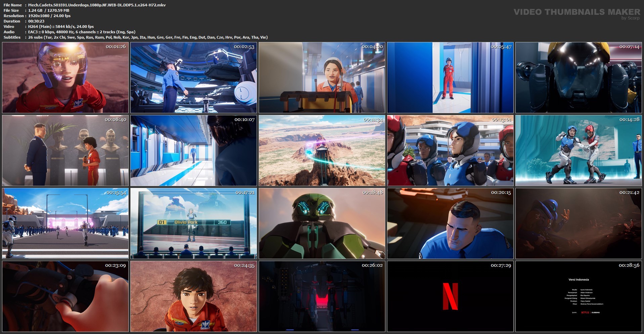The height and width of the screenshot is (334, 644).
Task: Select the thumbnail at 00:07:14
Action: pos(579,78)
